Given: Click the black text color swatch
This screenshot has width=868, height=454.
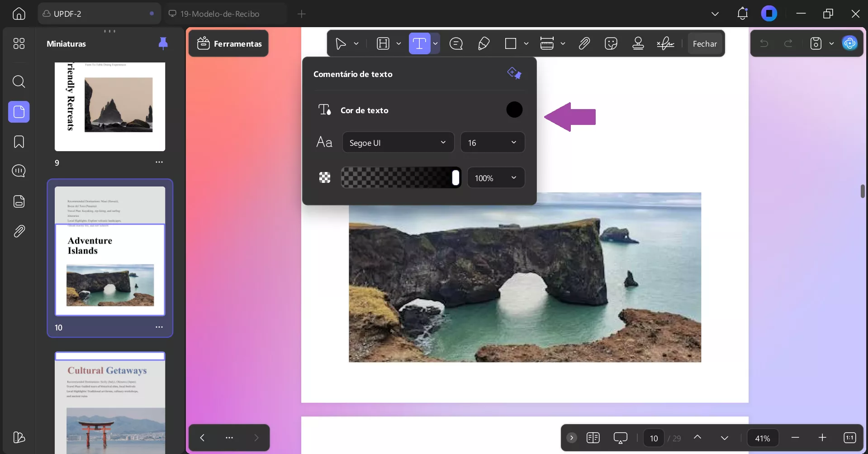Looking at the screenshot, I should 514,110.
